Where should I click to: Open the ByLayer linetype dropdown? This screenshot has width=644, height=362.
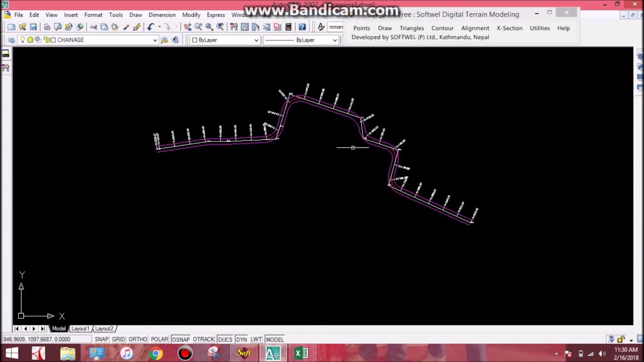click(x=335, y=40)
